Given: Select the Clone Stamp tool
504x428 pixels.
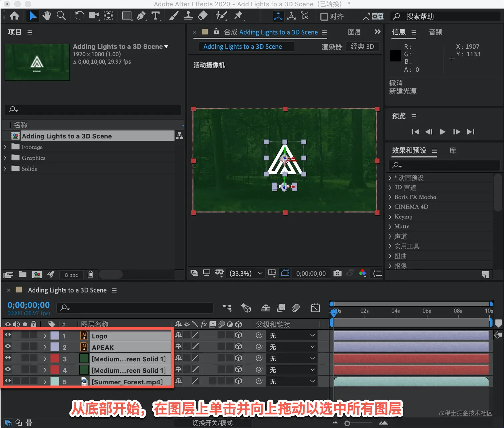Looking at the screenshot, I should (188, 16).
